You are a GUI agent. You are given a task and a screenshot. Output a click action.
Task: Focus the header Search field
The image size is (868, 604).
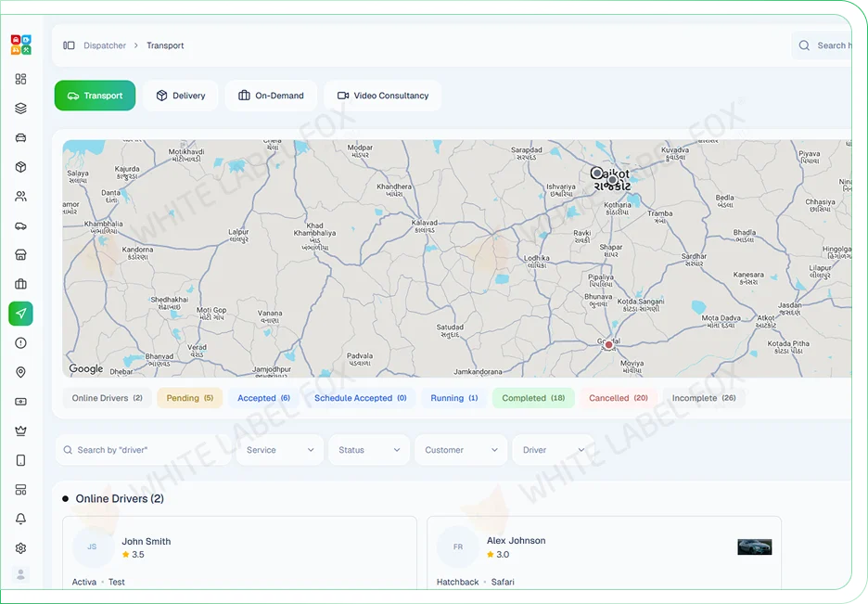(x=822, y=45)
